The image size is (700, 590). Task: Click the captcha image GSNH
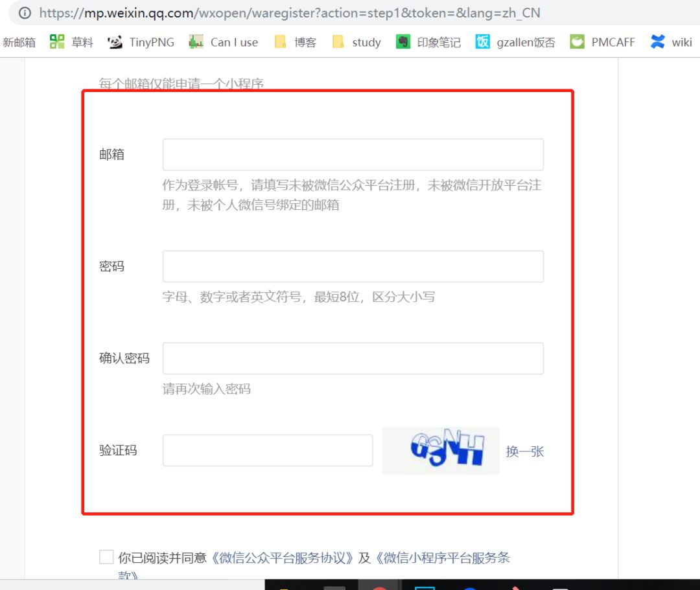(x=441, y=450)
